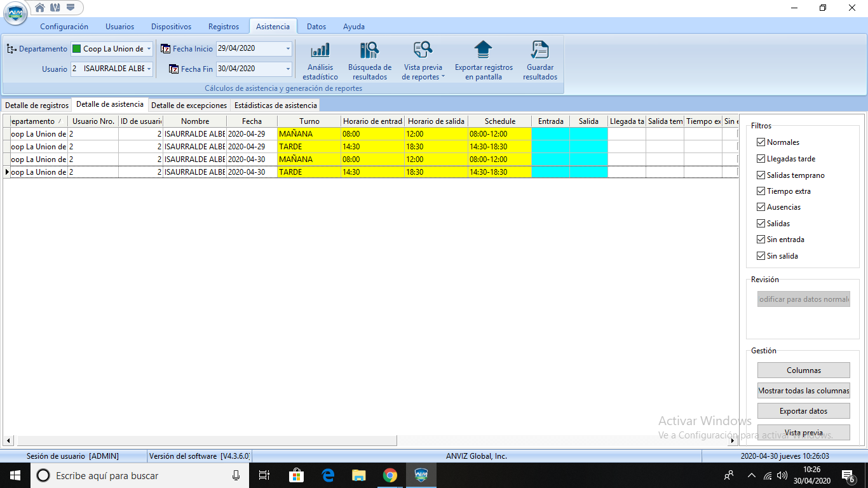The image size is (868, 488).
Task: Click the horizontal scrollbar left arrow
Action: point(9,440)
